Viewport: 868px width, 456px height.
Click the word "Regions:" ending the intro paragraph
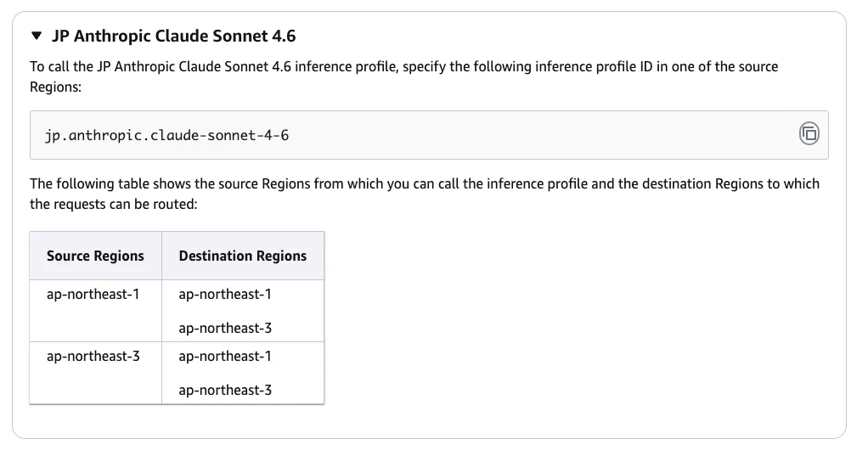(55, 87)
